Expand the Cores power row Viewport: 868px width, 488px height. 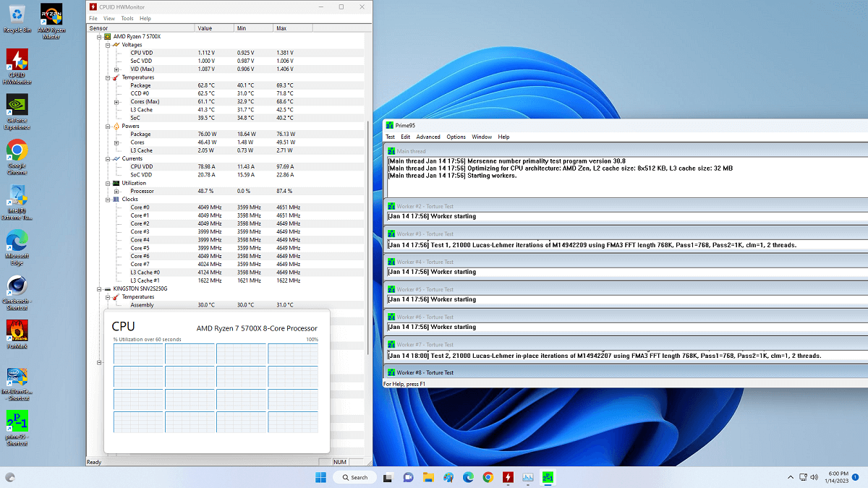pos(116,142)
